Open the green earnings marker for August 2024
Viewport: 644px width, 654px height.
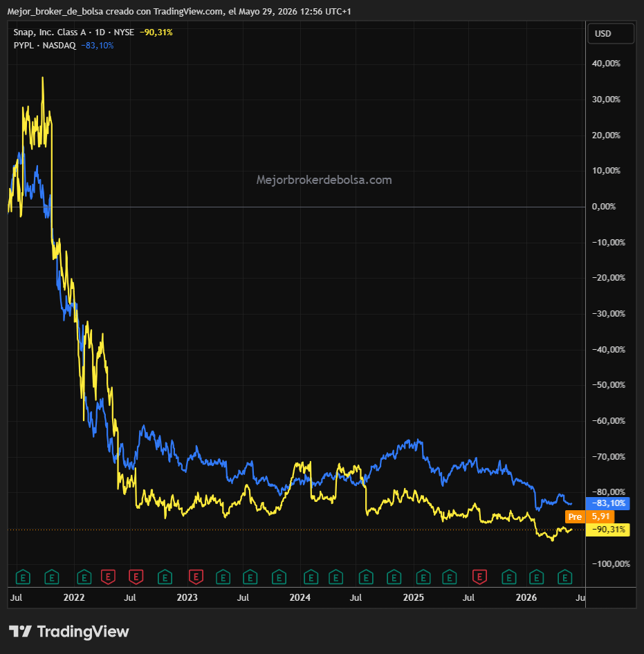click(x=366, y=577)
